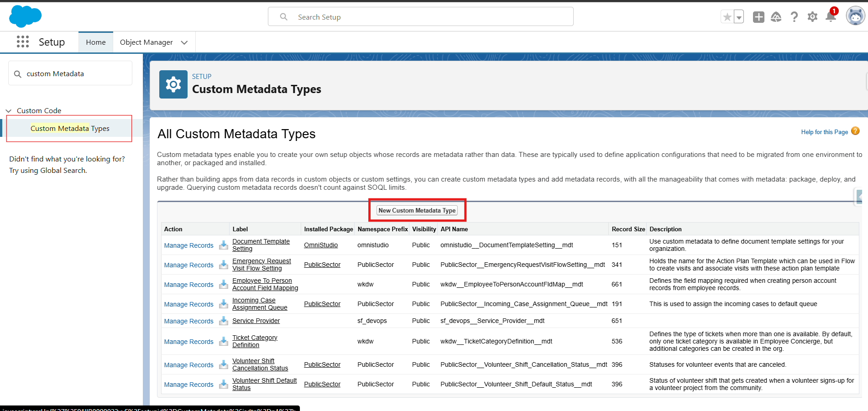Open the global actions plus icon
Viewport: 868px width, 411px height.
pyautogui.click(x=758, y=17)
